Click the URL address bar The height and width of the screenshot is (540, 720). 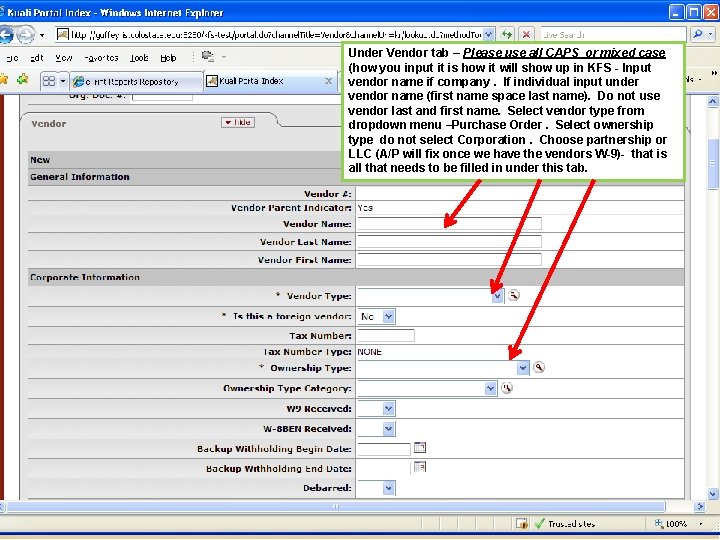[x=276, y=34]
